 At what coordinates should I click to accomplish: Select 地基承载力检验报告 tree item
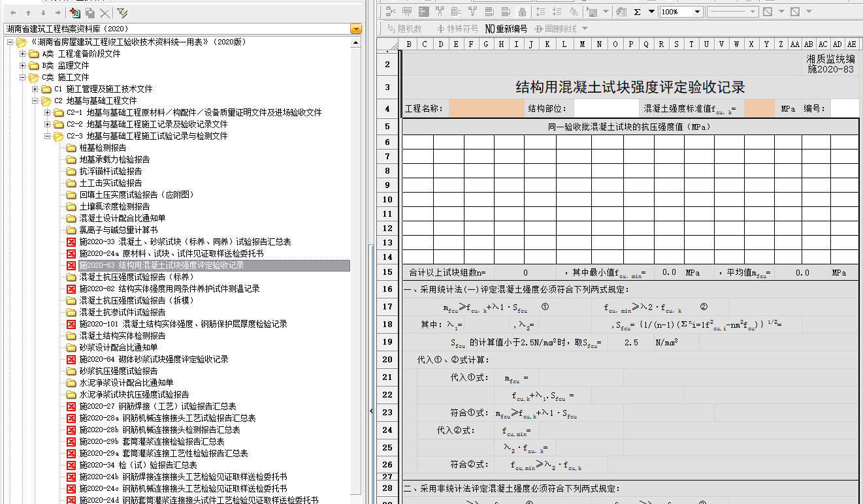114,160
